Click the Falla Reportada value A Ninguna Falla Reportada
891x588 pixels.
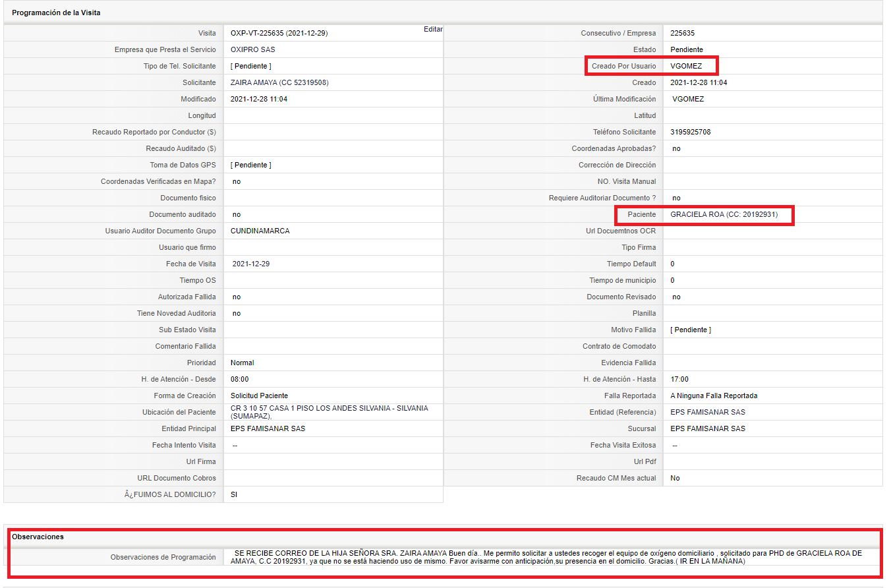click(714, 396)
